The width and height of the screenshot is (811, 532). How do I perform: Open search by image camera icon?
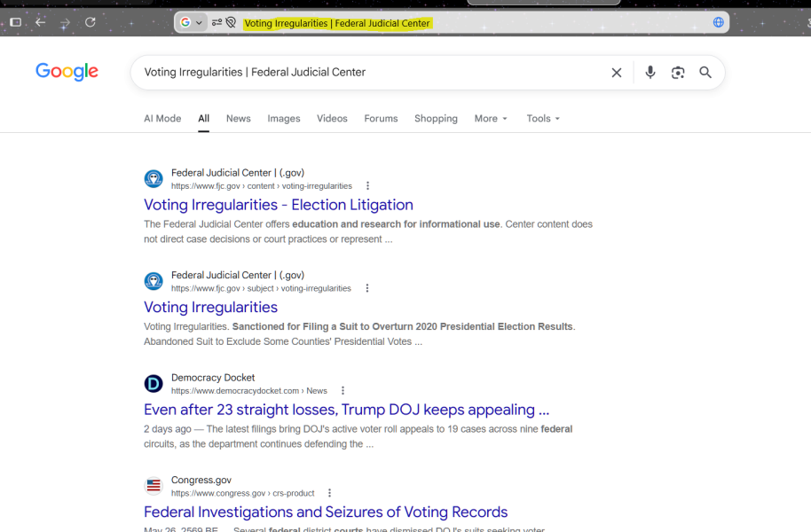tap(678, 73)
